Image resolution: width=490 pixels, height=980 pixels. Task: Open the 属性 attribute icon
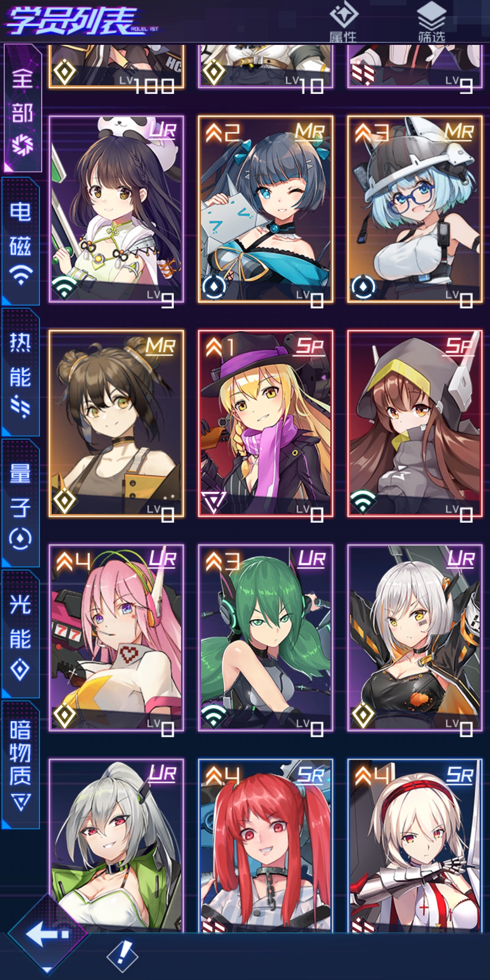tap(343, 22)
